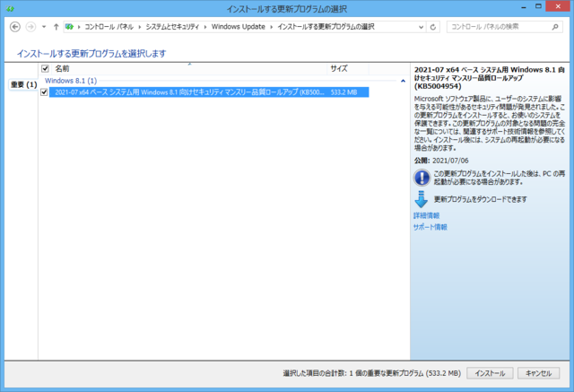
Task: Open the 詳細情報 link
Action: pyautogui.click(x=427, y=215)
